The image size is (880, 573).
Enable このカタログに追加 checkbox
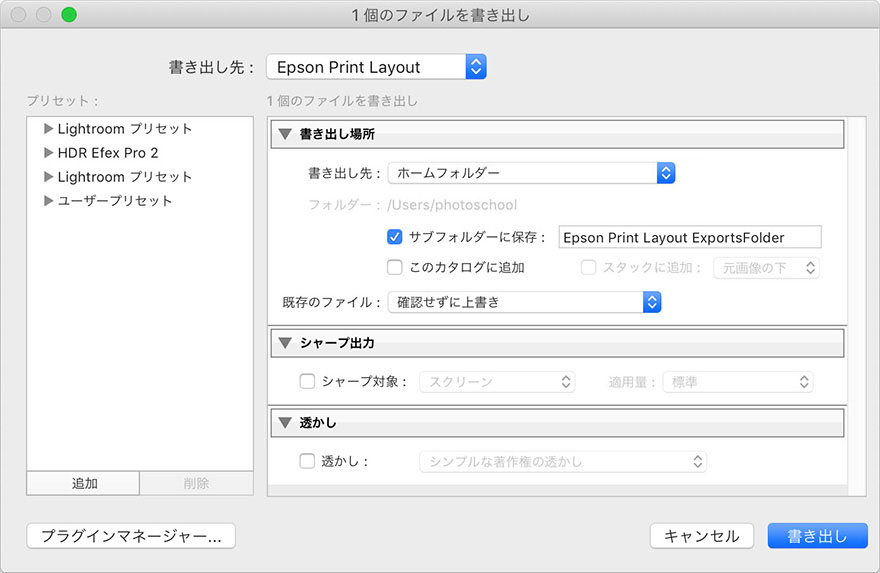tap(395, 267)
